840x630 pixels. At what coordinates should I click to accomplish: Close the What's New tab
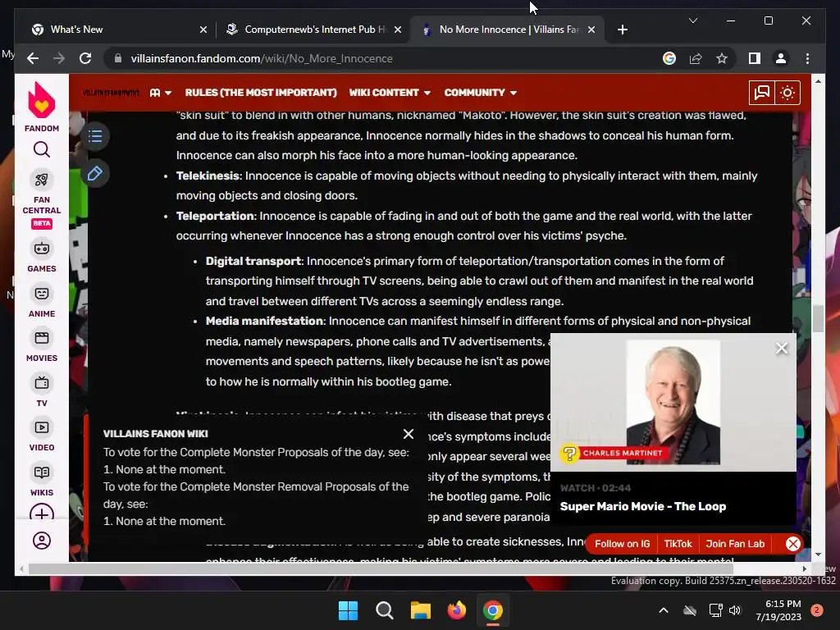pos(203,30)
